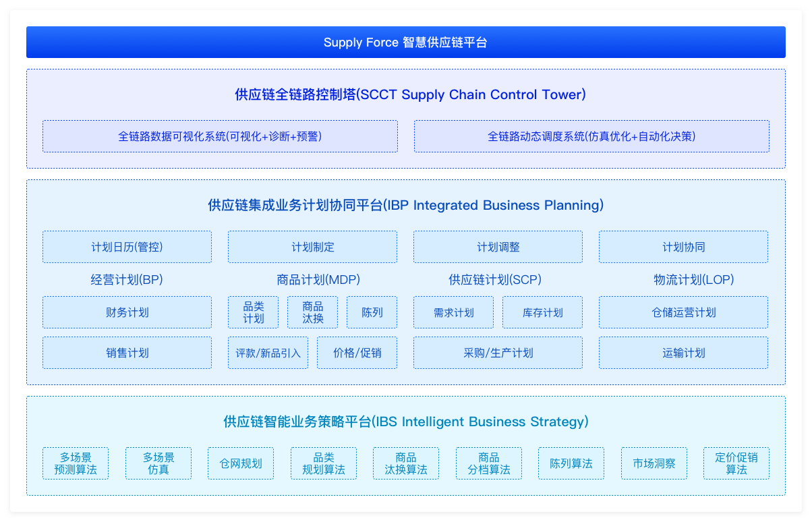Select the 销售计划 box
Viewport: 812px width, 522px height.
(127, 353)
